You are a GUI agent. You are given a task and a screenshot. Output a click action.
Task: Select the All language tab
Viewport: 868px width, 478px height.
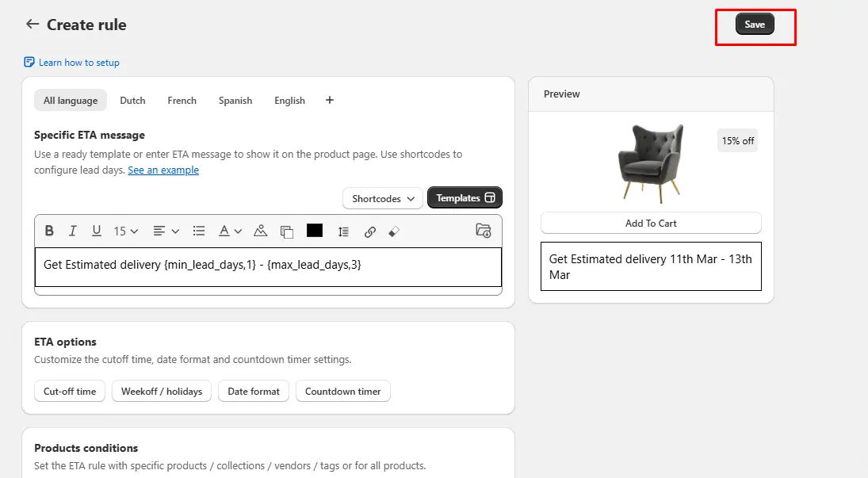pos(71,100)
